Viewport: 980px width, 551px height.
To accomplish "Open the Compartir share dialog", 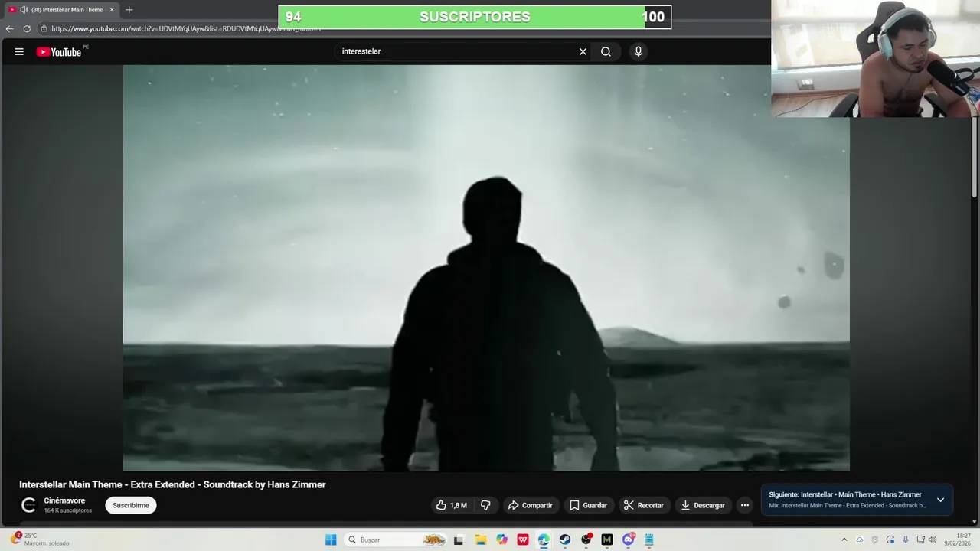I will (x=531, y=505).
